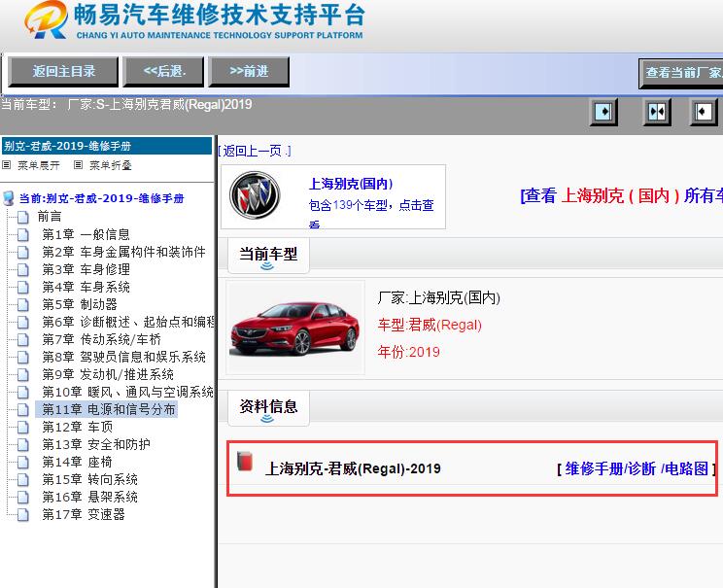Click the page icon next to 第17章 变速器
This screenshot has height=588, width=723.
click(x=22, y=515)
